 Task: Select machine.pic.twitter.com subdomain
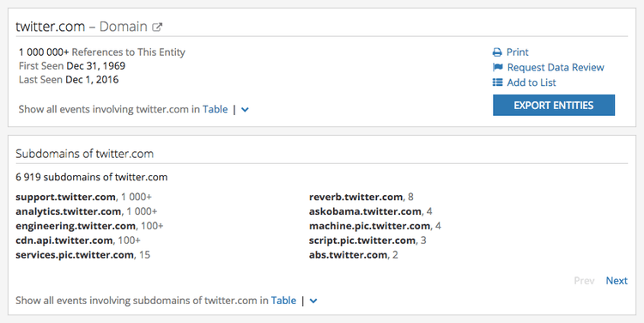(x=369, y=226)
